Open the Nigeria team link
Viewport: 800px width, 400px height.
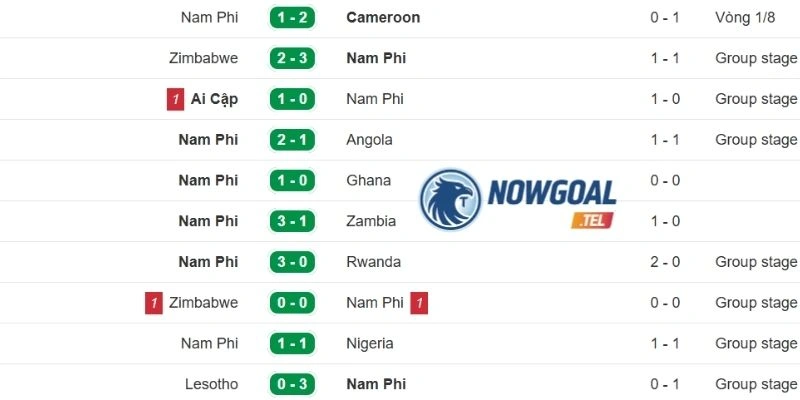point(370,344)
